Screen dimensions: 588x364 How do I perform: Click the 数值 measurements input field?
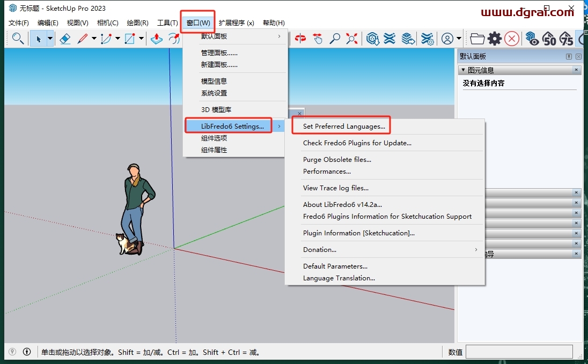(x=519, y=352)
